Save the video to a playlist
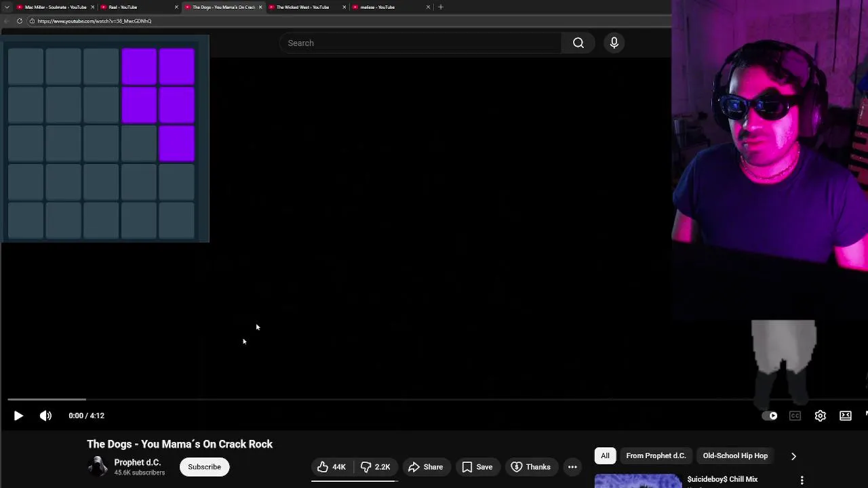 point(477,467)
